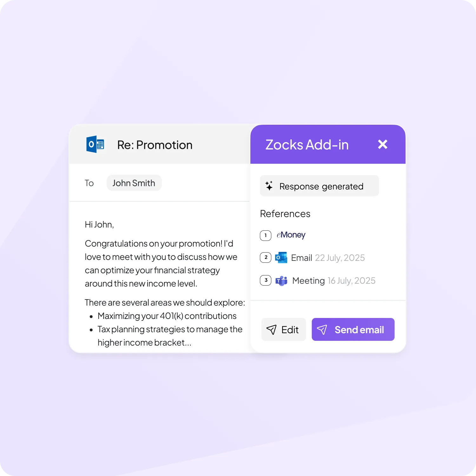Open the eMoney reference logo
The height and width of the screenshot is (476, 476).
coord(291,235)
